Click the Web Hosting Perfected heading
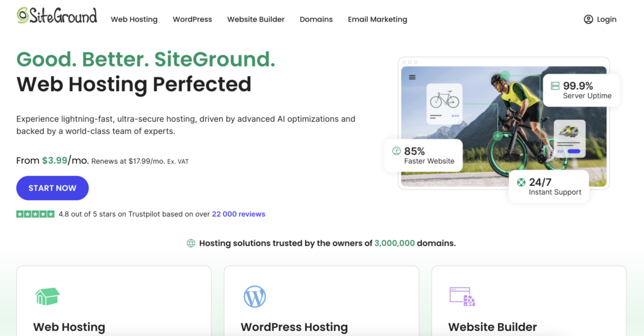The image size is (644, 336). 134,84
